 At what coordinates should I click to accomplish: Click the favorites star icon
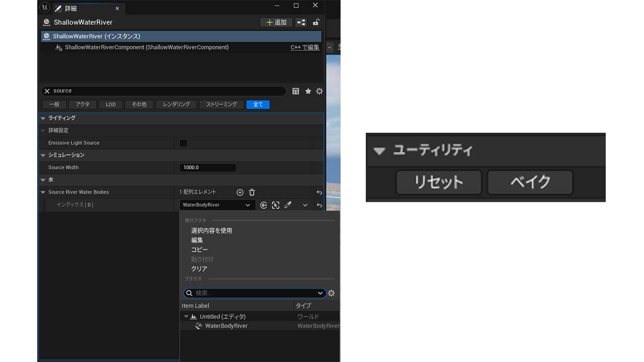[308, 91]
